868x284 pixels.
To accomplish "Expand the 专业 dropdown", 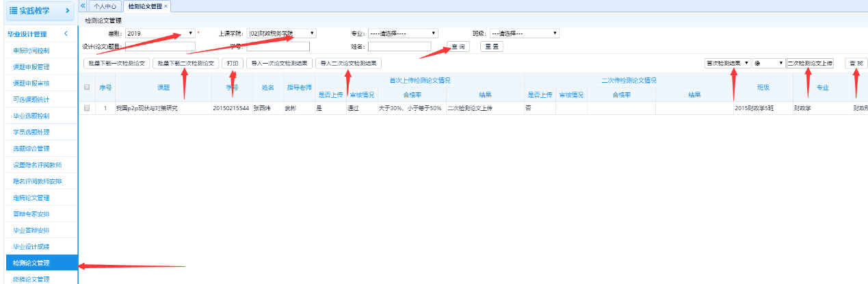I will click(x=402, y=33).
